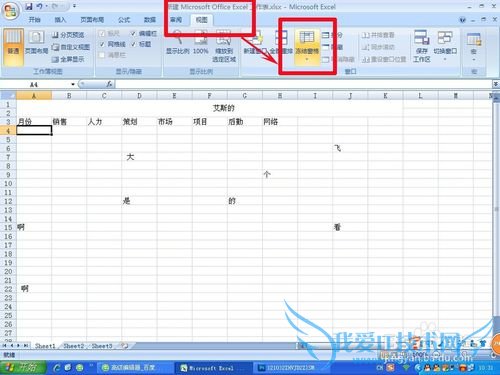500x375 pixels.
Task: Click the Unhide (取消隐藏) window icon
Action: [326, 59]
